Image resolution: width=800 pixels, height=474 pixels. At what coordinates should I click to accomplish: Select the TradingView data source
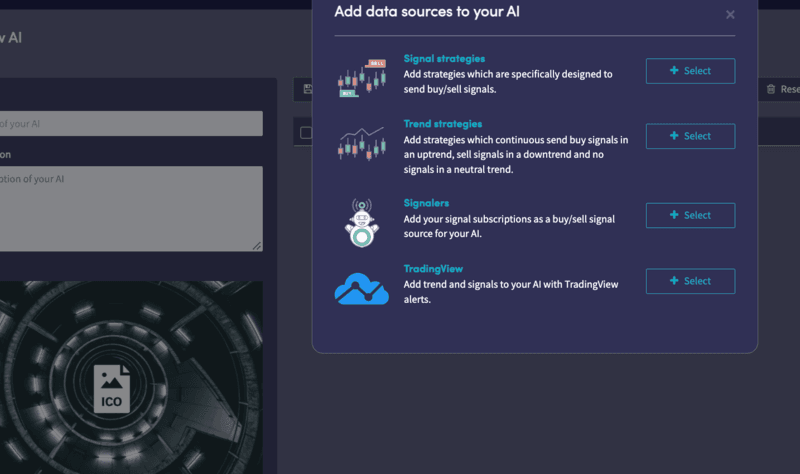pos(690,281)
